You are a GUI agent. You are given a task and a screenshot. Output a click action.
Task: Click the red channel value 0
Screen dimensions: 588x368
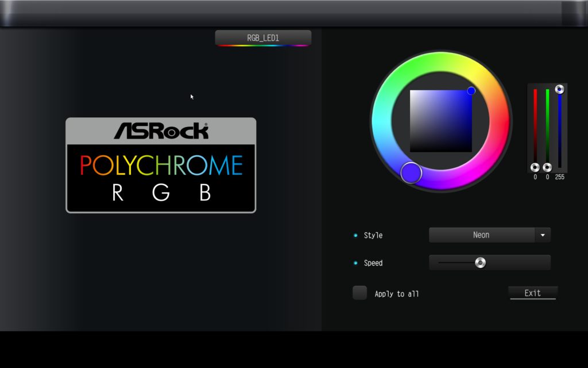(x=535, y=177)
